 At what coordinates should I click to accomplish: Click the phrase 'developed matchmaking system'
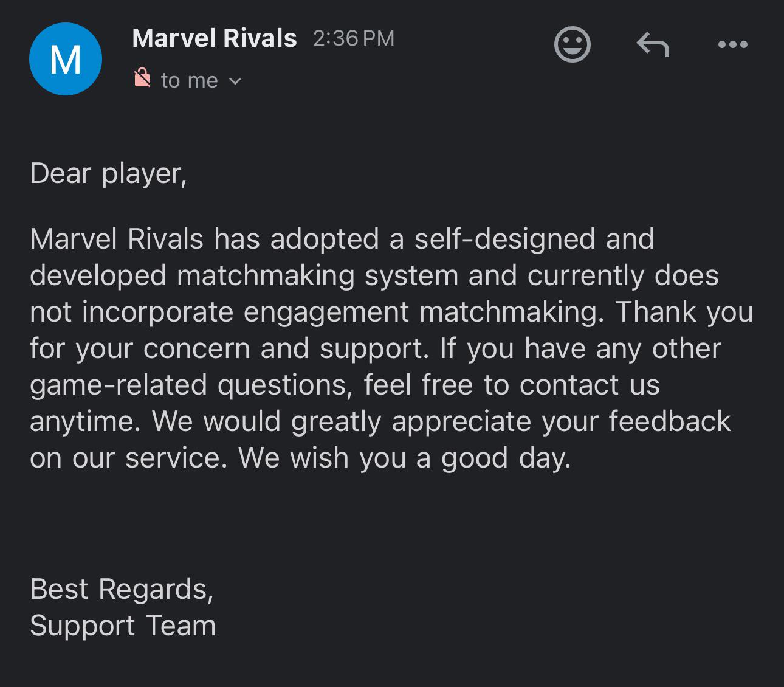[x=244, y=275]
